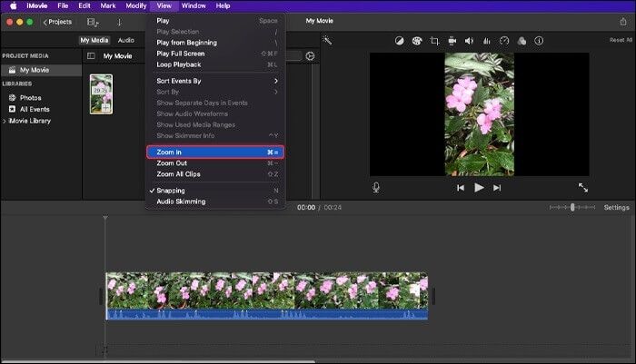Choose Zoom In from View menu

point(215,152)
